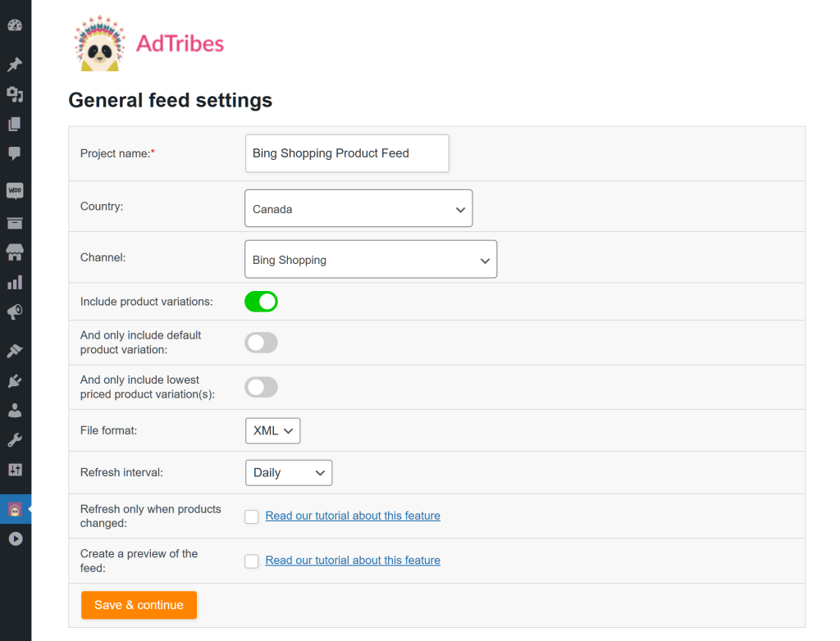Open the WooCommerce Woo sidebar icon
The width and height of the screenshot is (840, 641).
tap(15, 191)
